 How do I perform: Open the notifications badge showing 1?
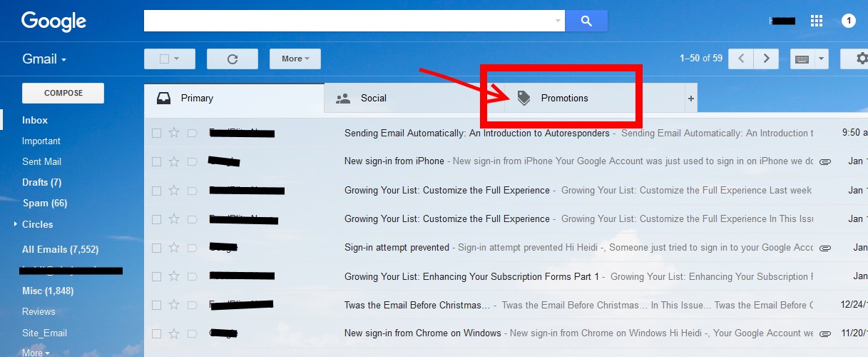(848, 21)
